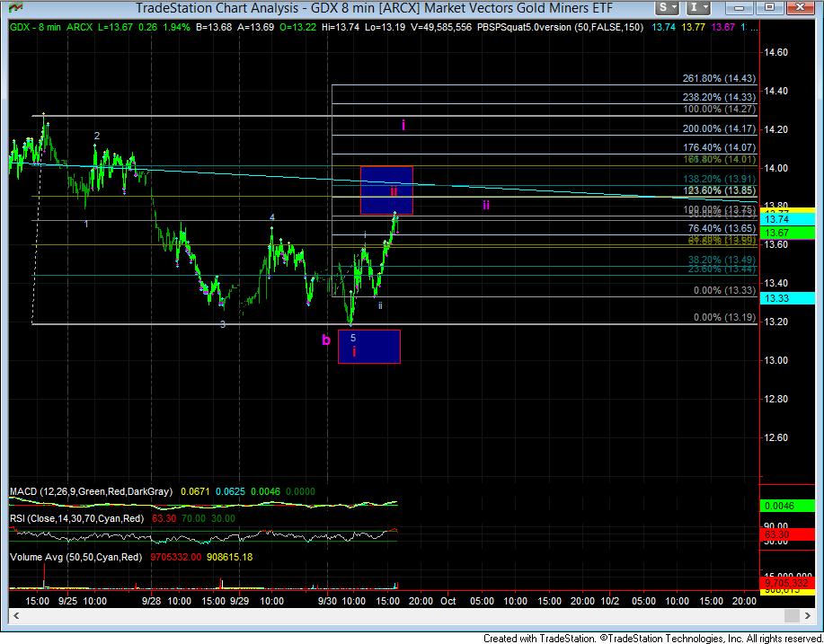
Task: Click the 'GDX - 8 min' status text
Action: pos(36,27)
